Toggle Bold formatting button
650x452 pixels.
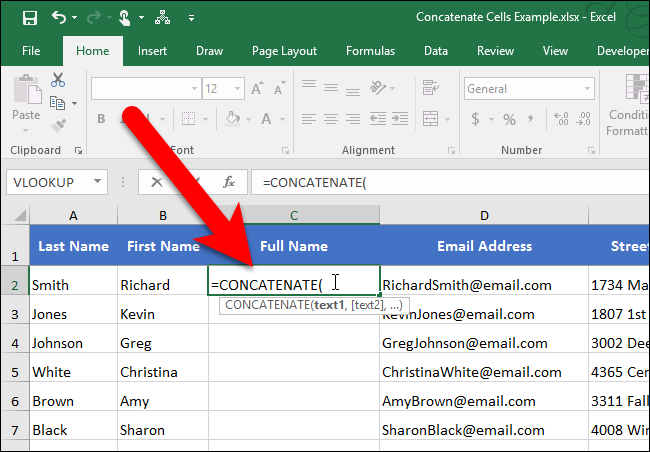(x=101, y=120)
